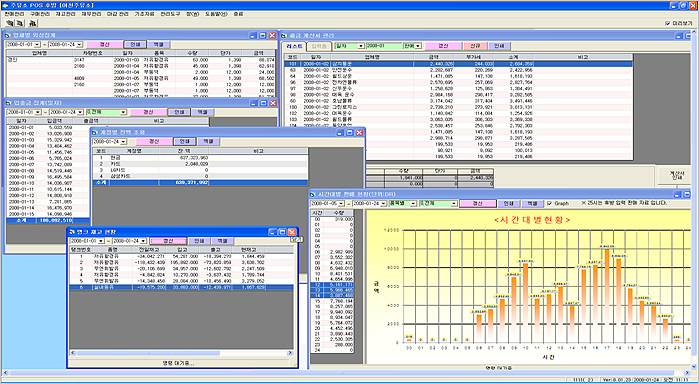Open the 2008-01-05 date dropdown in hourly sales window
Screen dimensions: 699x384
(342, 203)
